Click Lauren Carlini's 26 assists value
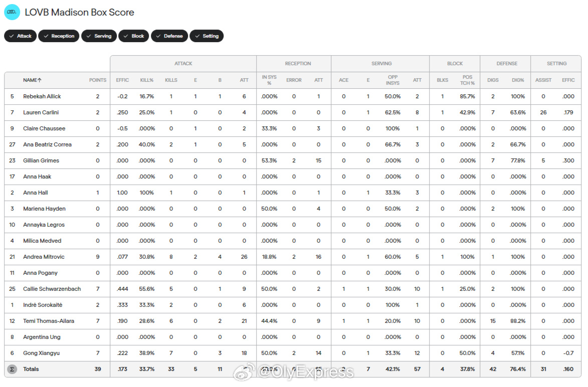 [543, 112]
